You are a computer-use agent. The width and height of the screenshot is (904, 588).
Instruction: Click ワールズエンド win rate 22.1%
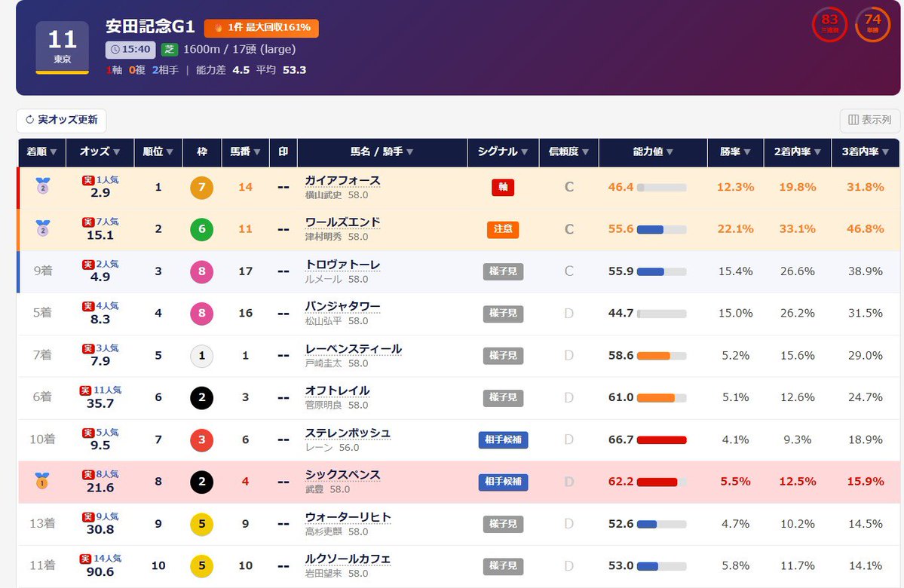(x=735, y=229)
